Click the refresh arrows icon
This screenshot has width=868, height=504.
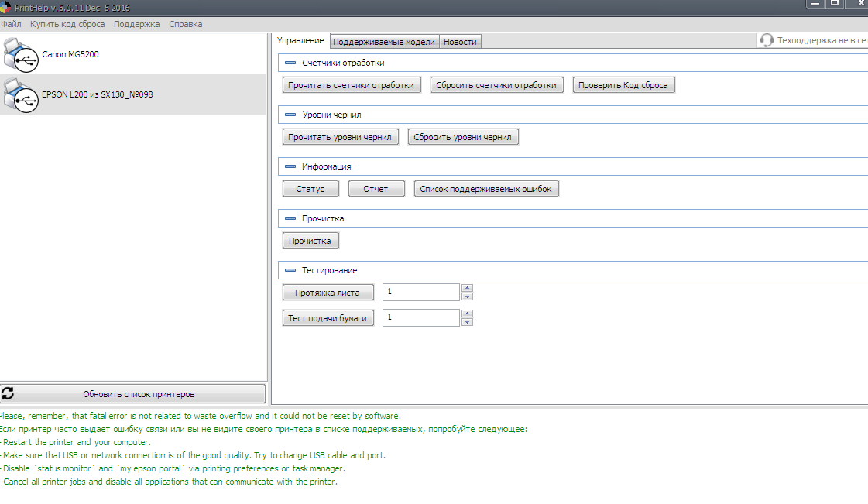point(8,393)
